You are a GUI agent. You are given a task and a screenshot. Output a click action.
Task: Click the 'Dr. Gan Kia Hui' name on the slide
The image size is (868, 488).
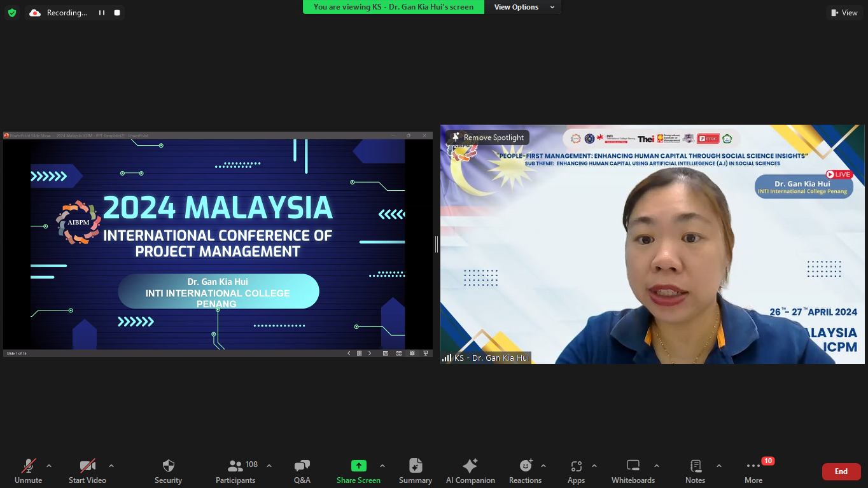click(x=218, y=282)
